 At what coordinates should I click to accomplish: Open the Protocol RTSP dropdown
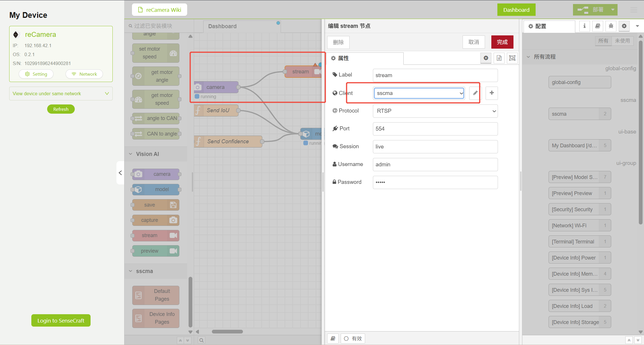click(x=435, y=111)
